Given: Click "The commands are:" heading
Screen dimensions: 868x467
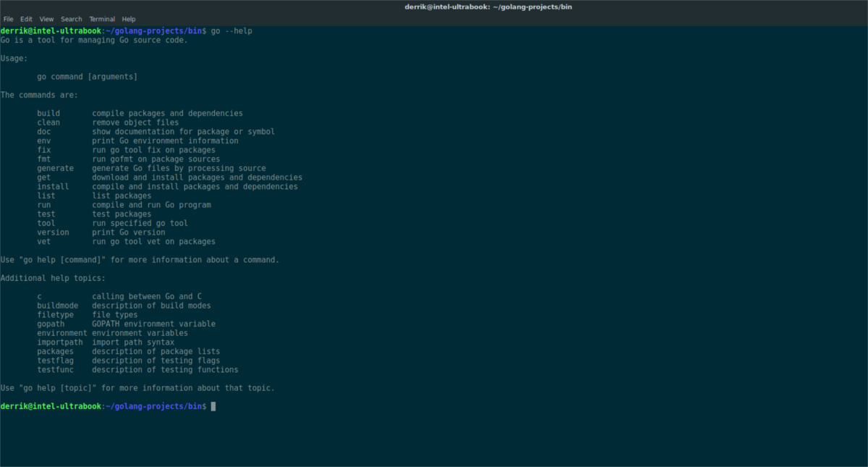Looking at the screenshot, I should tap(39, 95).
